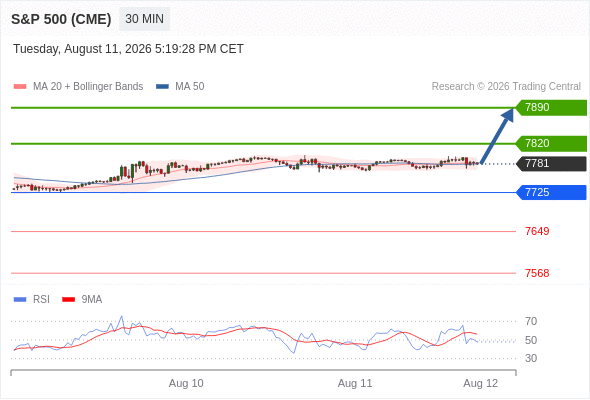
Task: Select the 7820 resistance price tag
Action: point(551,144)
